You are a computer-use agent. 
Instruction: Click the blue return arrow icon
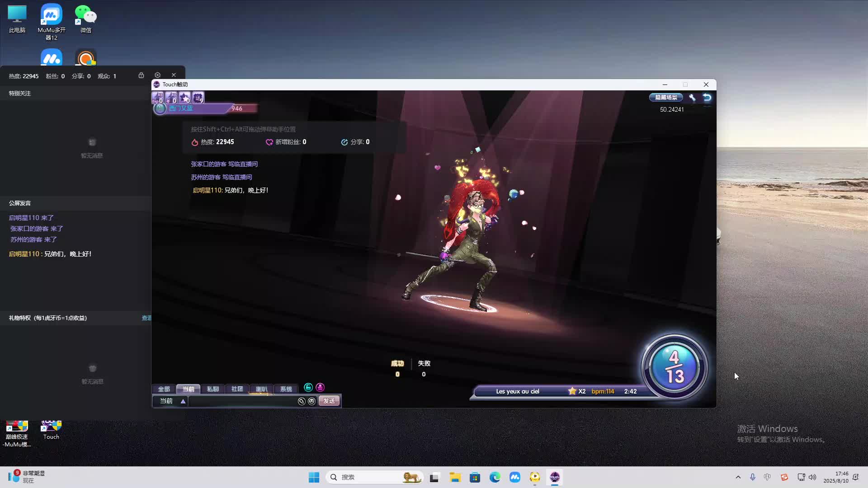pyautogui.click(x=707, y=98)
